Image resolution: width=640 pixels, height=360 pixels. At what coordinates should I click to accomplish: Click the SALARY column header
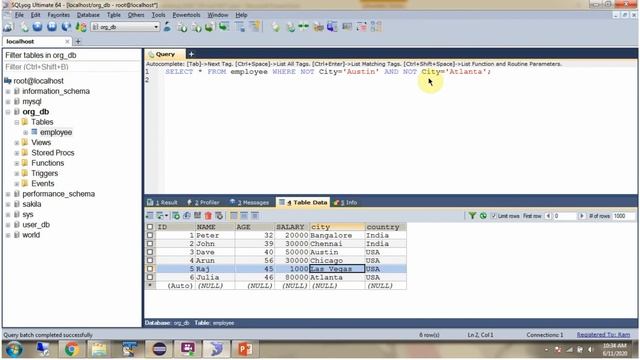tap(292, 227)
